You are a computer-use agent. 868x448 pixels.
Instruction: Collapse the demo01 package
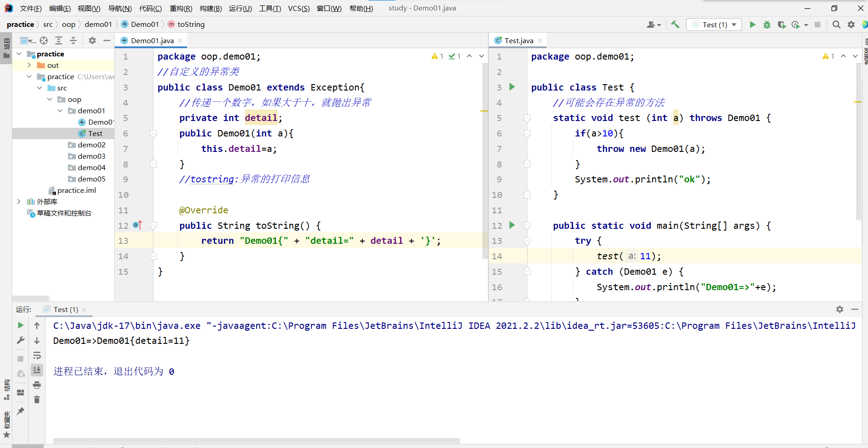pos(60,111)
